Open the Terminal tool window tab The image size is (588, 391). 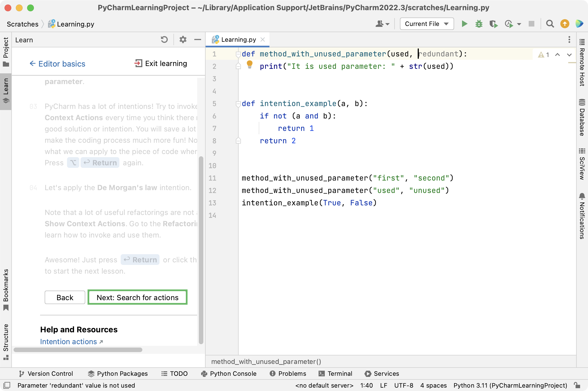[336, 374]
